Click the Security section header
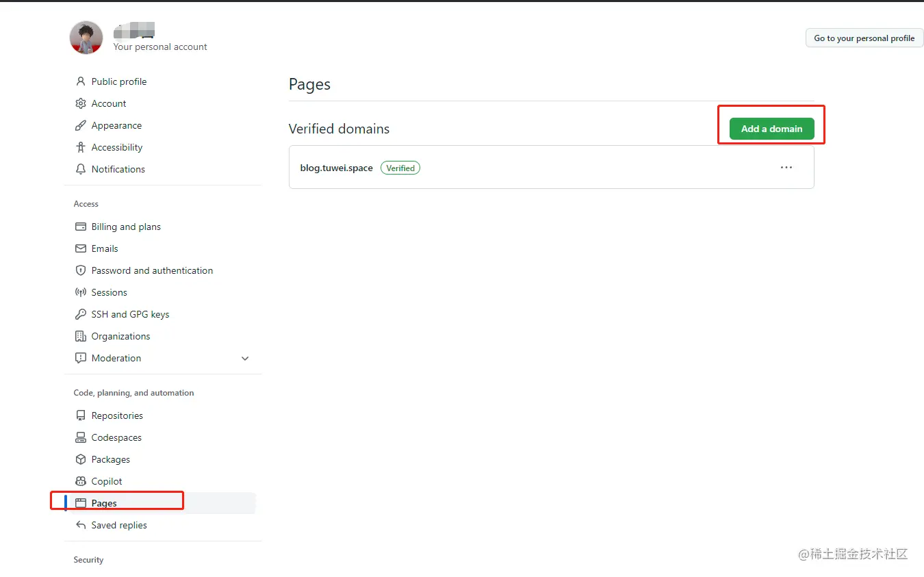The image size is (924, 577). pos(88,560)
